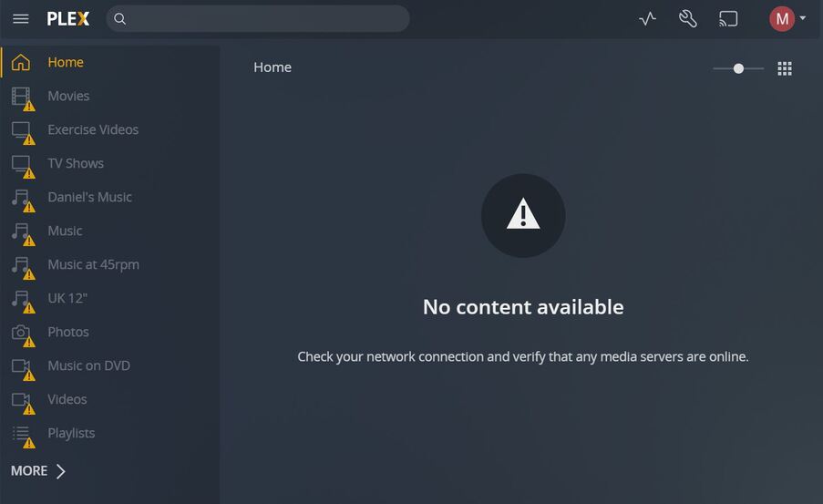Select TV Shows in the sidebar
The image size is (823, 504).
pyautogui.click(x=76, y=163)
